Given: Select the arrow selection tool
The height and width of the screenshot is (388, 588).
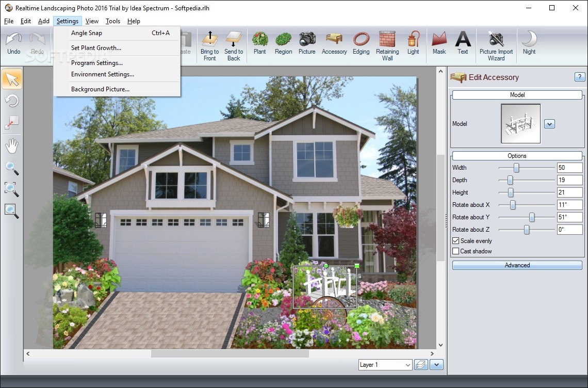Looking at the screenshot, I should point(12,79).
